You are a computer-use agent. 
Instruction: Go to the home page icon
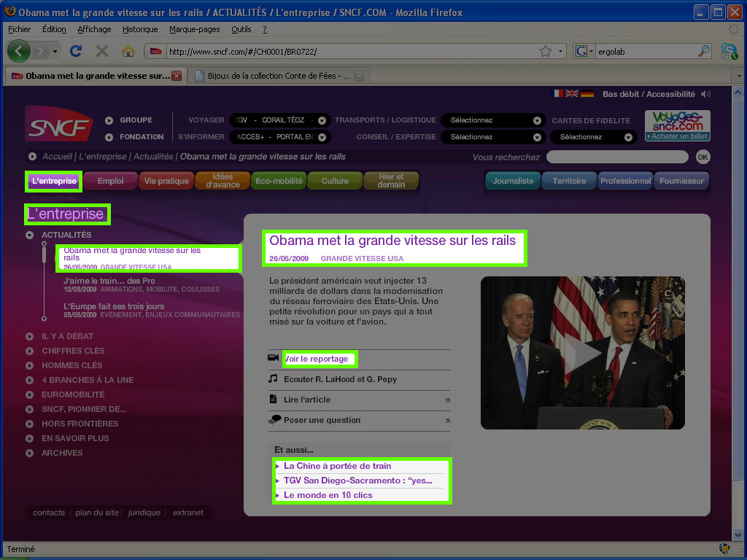[128, 51]
